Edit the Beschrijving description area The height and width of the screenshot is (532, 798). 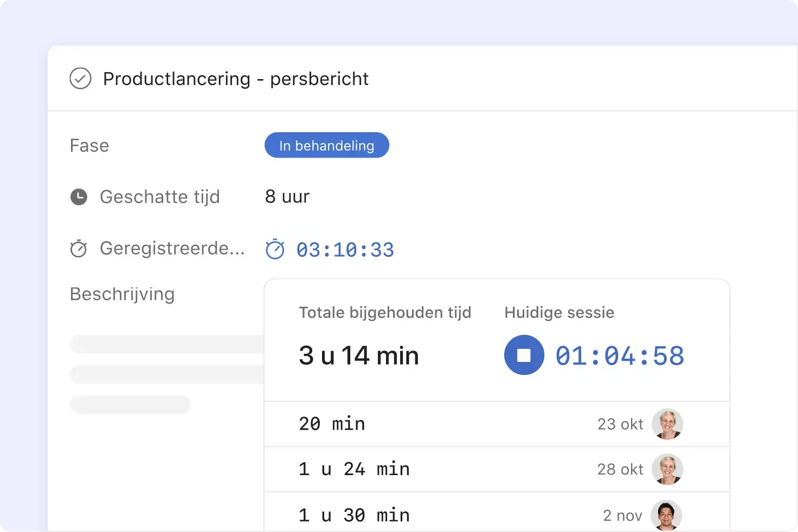click(122, 294)
